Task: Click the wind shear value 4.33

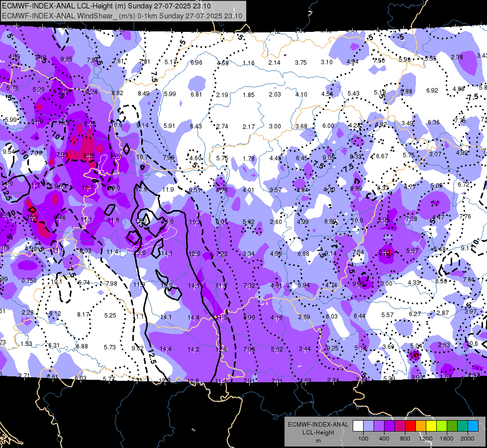Action: (x=414, y=283)
